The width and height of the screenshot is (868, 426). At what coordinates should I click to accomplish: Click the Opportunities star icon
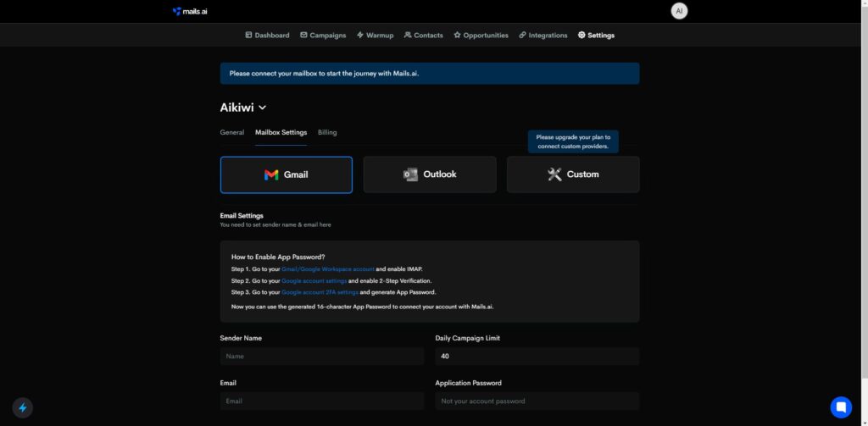[x=457, y=35]
